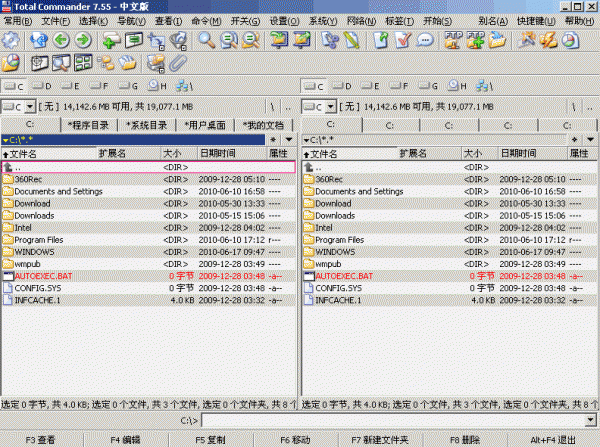Select INFCACHE.1 in left panel

[148, 300]
